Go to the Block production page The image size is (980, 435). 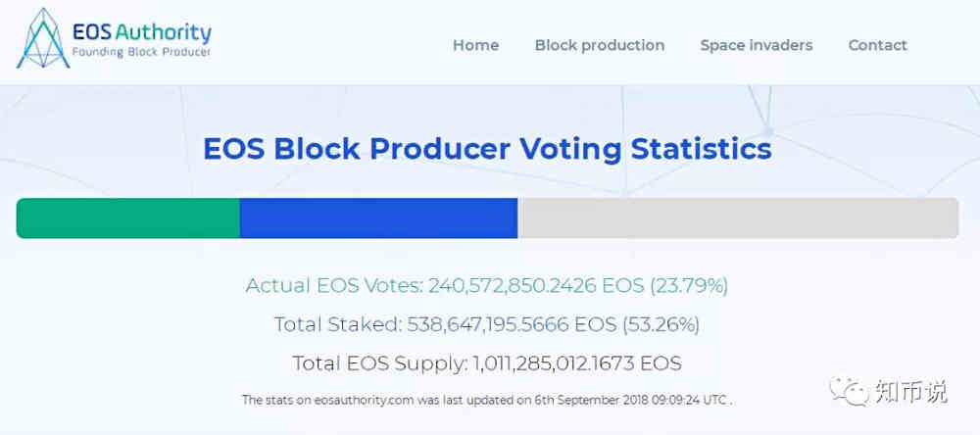(x=600, y=45)
